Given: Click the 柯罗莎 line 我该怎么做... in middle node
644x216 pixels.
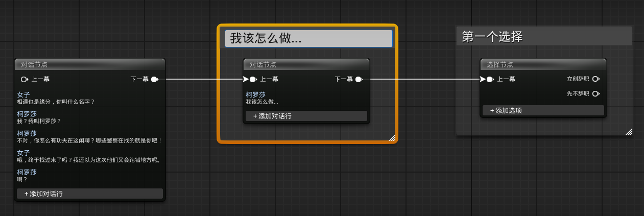Looking at the screenshot, I should click(262, 102).
